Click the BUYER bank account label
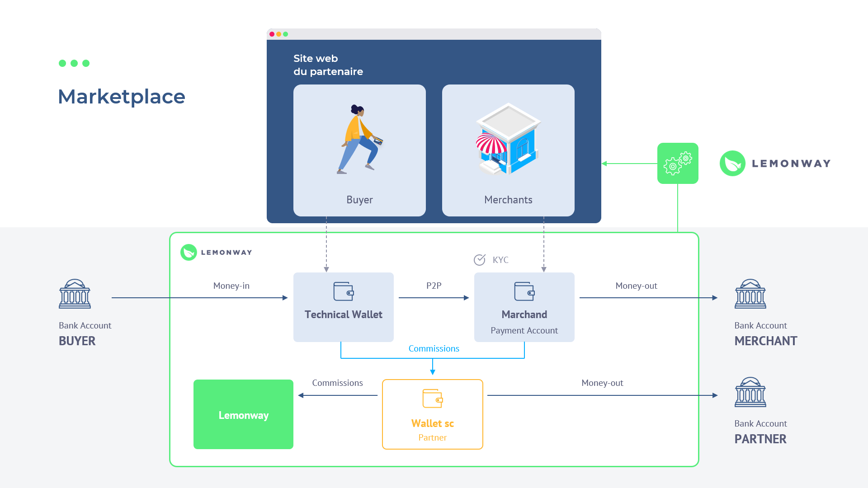The width and height of the screenshot is (868, 488). [77, 341]
